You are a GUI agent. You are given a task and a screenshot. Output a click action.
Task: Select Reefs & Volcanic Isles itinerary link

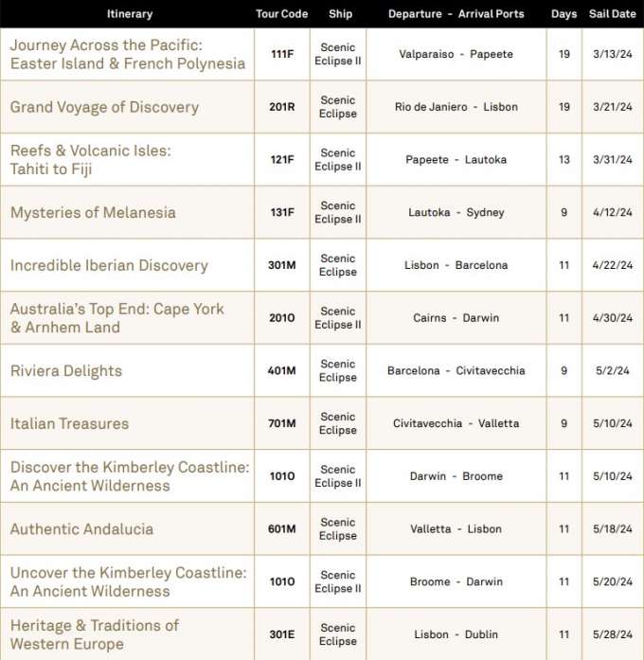click(x=91, y=160)
